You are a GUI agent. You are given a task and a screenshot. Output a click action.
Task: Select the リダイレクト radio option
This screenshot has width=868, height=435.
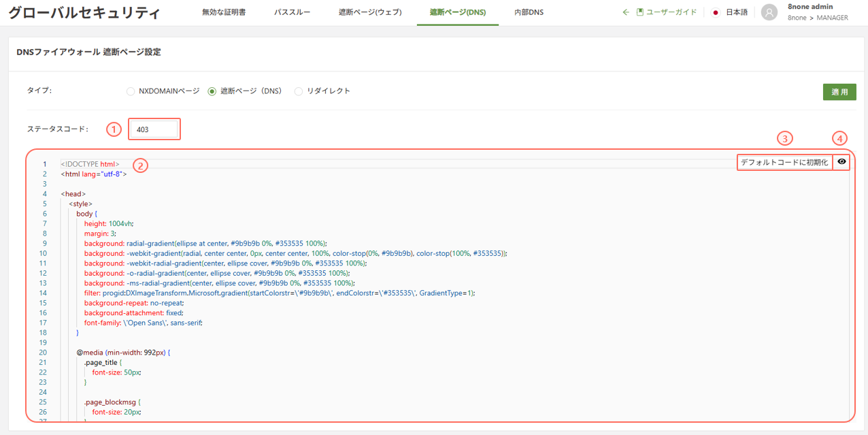pyautogui.click(x=299, y=91)
